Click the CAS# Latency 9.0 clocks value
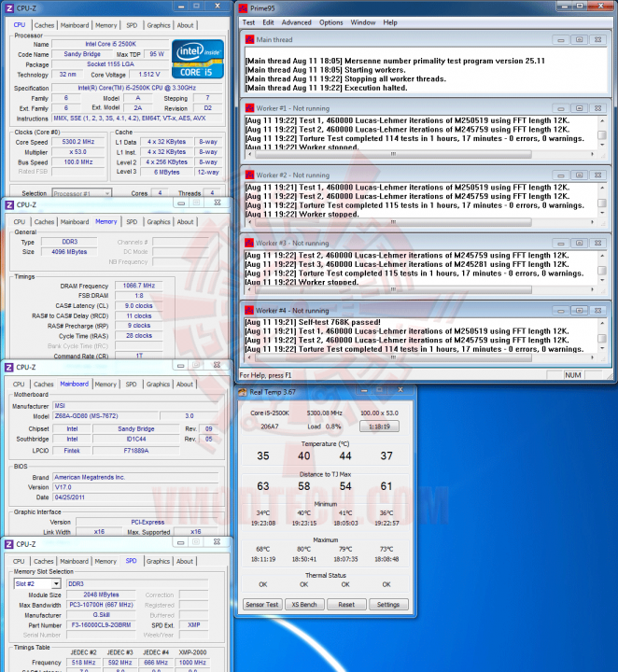This screenshot has height=672, width=618. [x=139, y=305]
